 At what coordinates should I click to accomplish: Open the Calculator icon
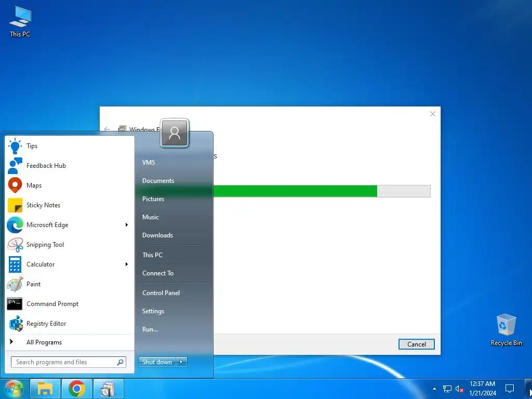15,264
